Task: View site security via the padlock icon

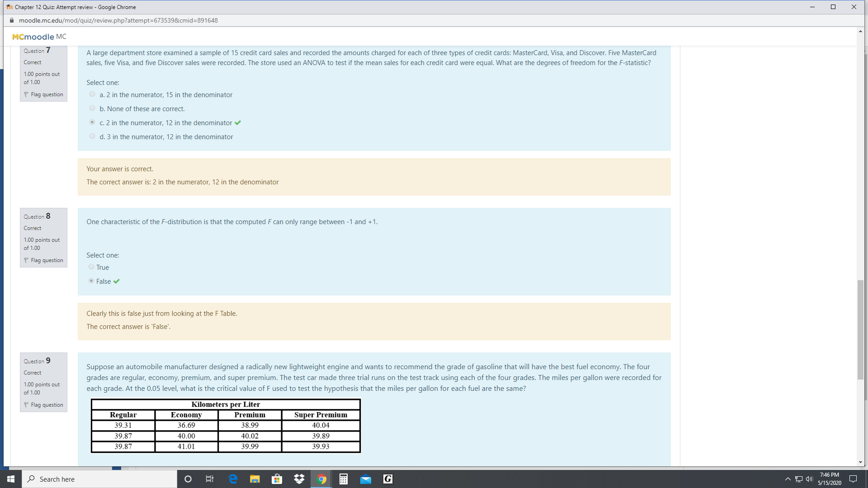Action: [11, 20]
